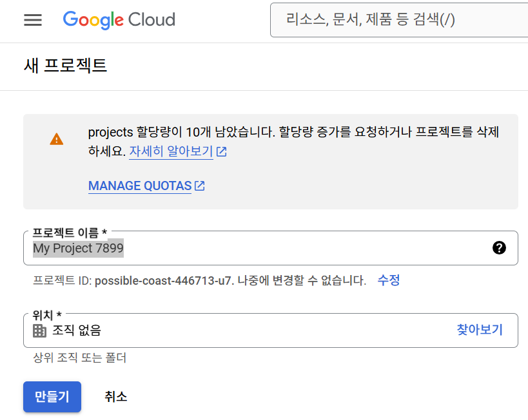This screenshot has width=528, height=420.
Task: Click the 새 프로젝트 page heading
Action: pyautogui.click(x=65, y=66)
